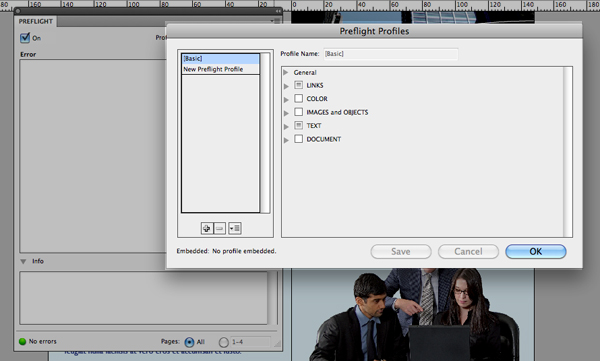Click the OK button
The height and width of the screenshot is (361, 600).
(x=536, y=252)
